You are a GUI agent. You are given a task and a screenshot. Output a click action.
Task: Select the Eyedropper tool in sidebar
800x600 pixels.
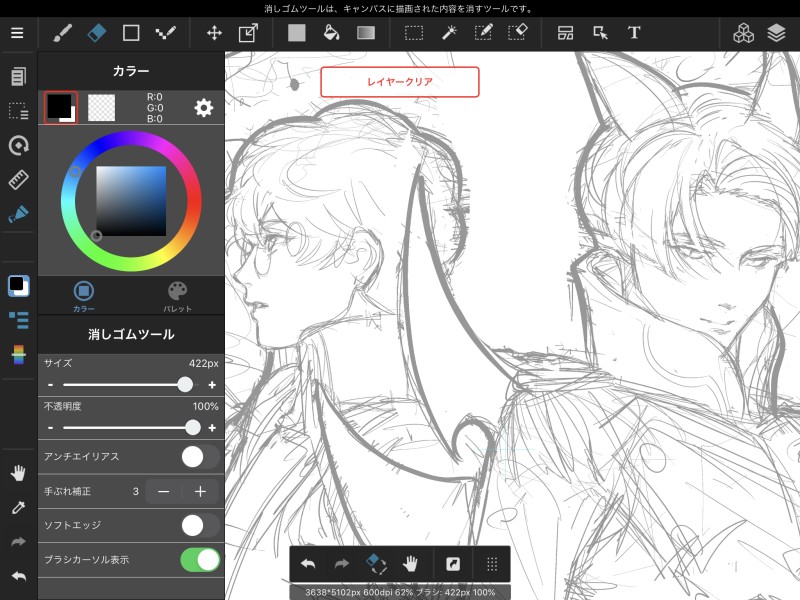(18, 508)
